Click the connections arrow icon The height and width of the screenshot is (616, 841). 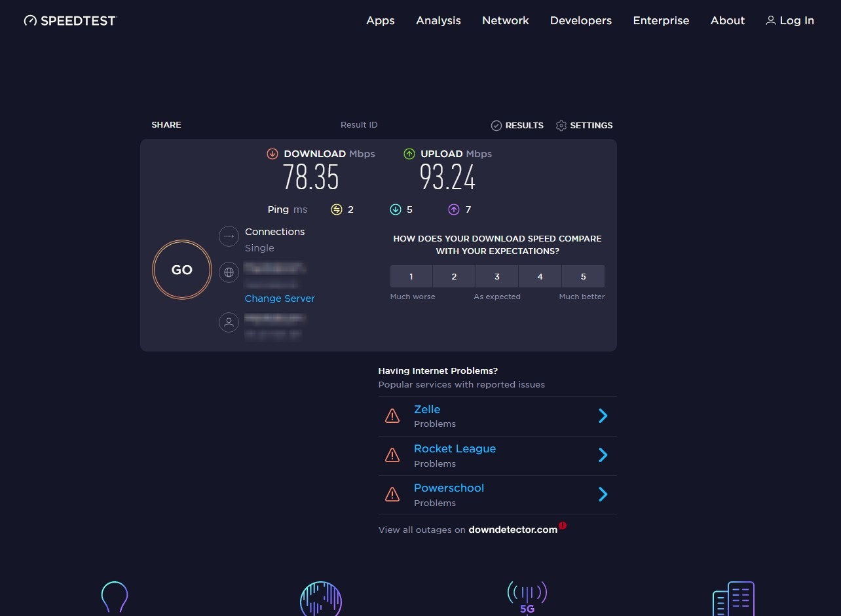coord(229,236)
